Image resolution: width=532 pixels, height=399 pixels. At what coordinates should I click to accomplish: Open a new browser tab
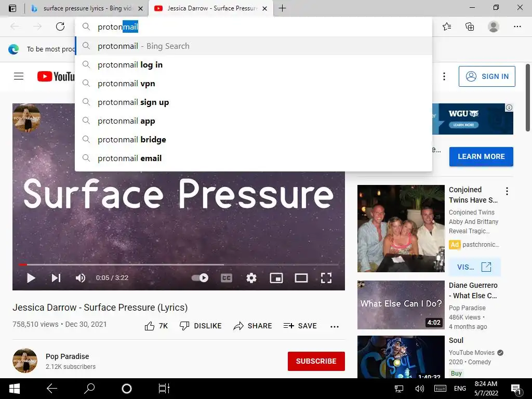282,8
